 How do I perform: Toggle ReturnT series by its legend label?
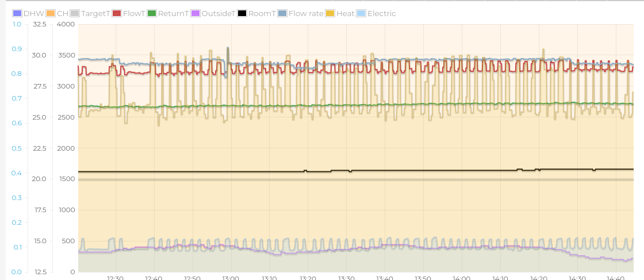pyautogui.click(x=173, y=13)
